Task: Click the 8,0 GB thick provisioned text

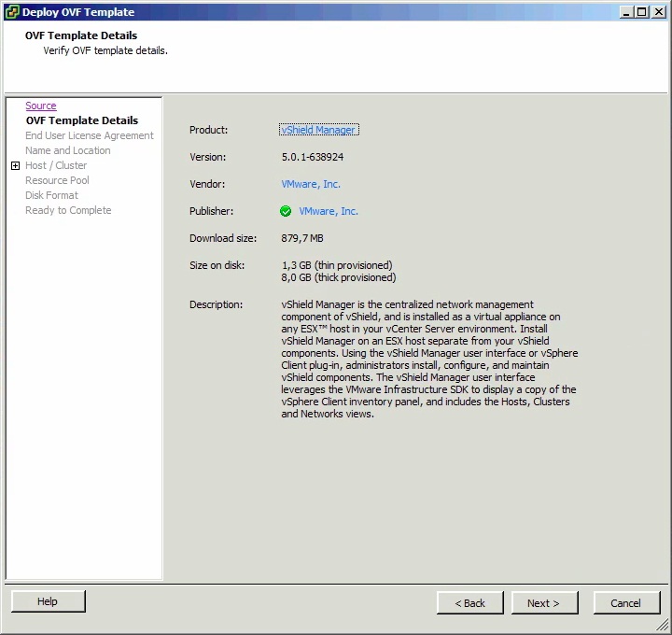Action: [339, 277]
